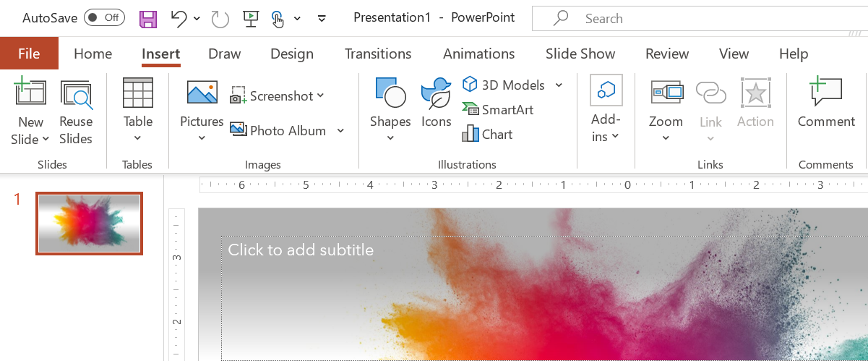Select the Insert tab
868x361 pixels.
(161, 54)
